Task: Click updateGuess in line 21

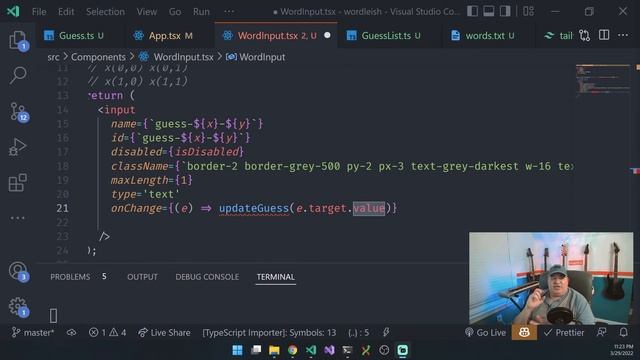Action: click(x=254, y=208)
